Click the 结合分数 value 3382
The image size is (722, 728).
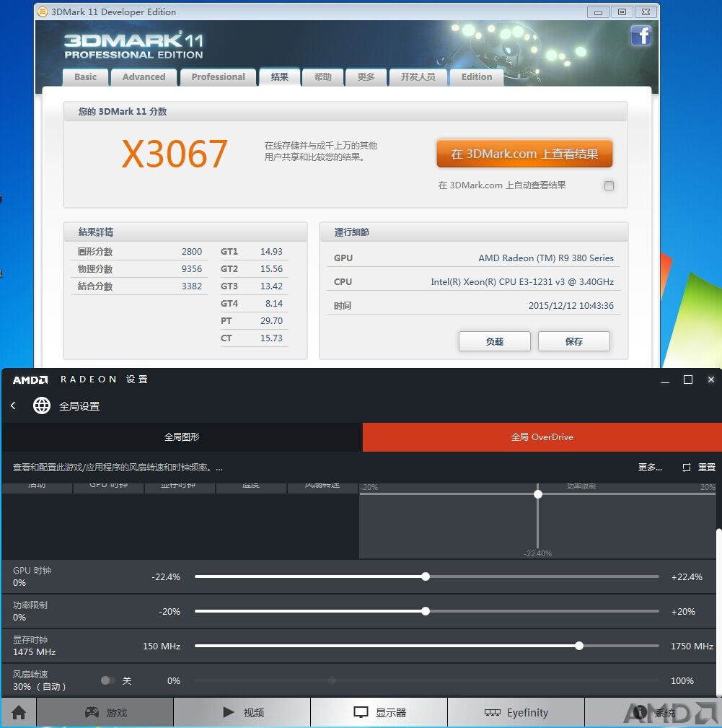pos(192,286)
